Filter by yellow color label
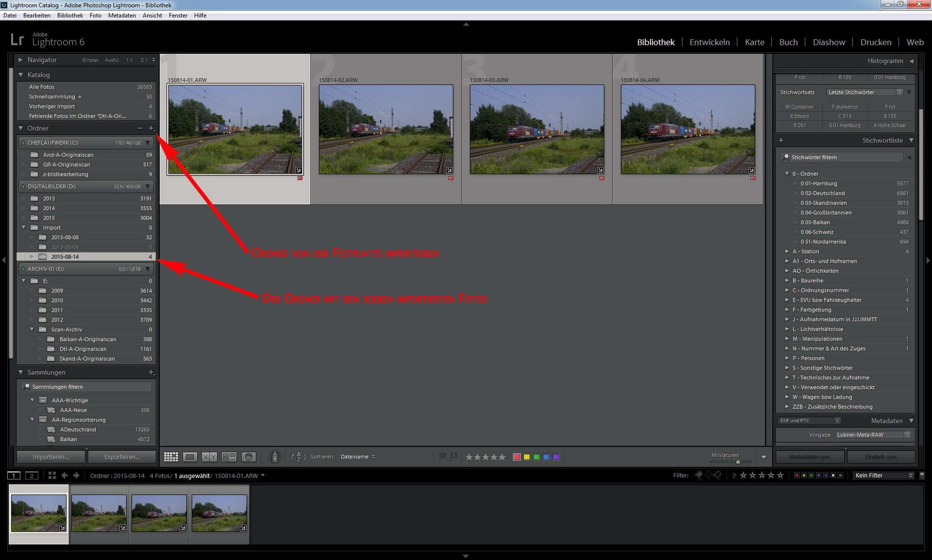Viewport: 932px width, 560px height. (804, 476)
